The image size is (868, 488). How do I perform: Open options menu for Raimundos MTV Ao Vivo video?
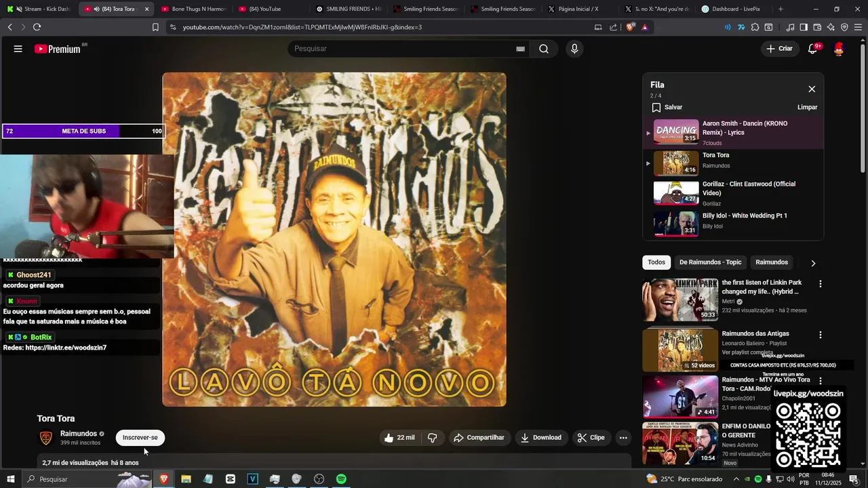820,381
